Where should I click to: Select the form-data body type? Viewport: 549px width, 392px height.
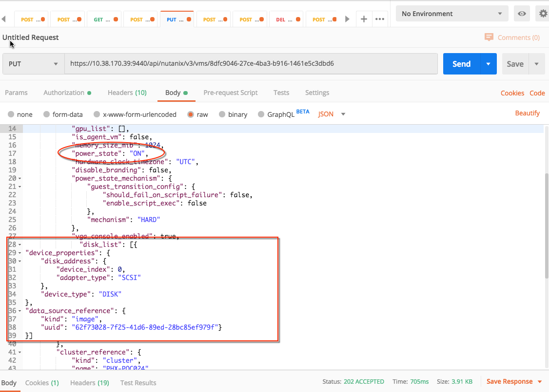point(47,114)
